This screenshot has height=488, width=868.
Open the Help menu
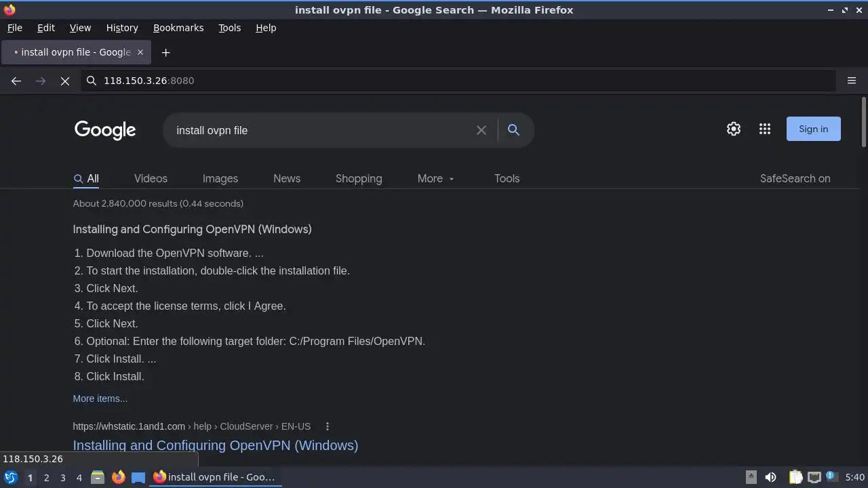[266, 28]
